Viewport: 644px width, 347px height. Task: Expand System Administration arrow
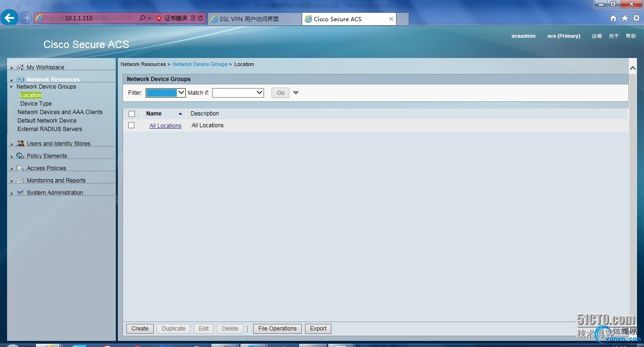tap(12, 193)
